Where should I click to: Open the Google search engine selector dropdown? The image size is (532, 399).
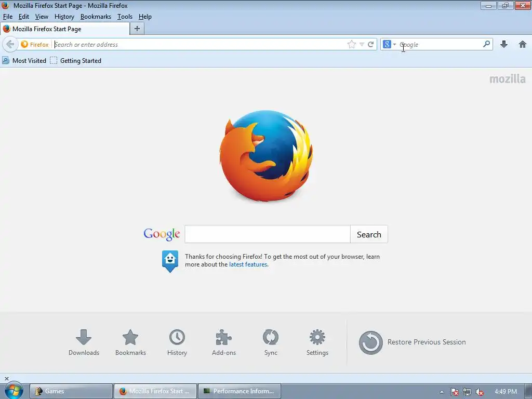(x=390, y=45)
